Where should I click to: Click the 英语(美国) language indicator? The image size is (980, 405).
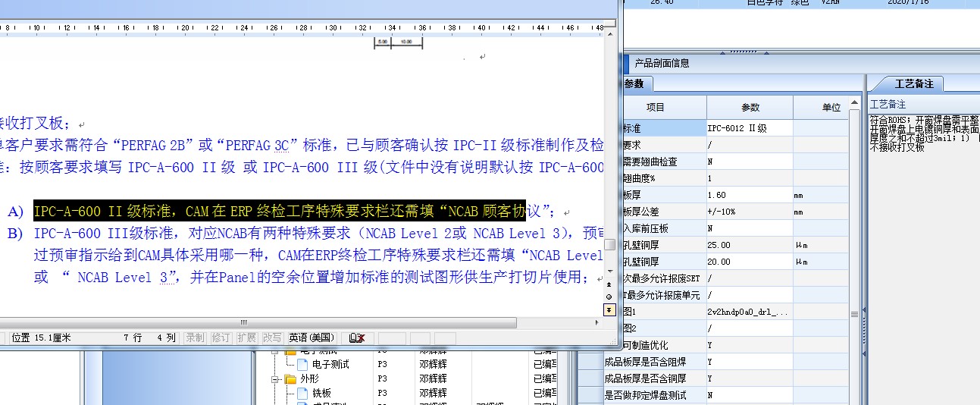312,337
